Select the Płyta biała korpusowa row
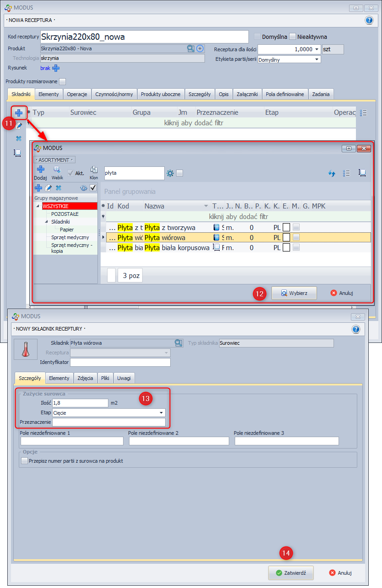Image resolution: width=382 pixels, height=588 pixels. 238,247
